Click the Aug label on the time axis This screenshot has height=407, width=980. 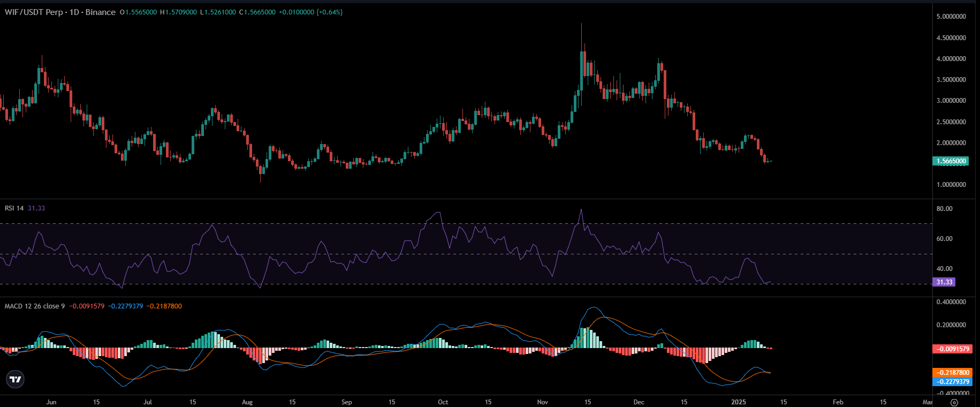(x=247, y=402)
